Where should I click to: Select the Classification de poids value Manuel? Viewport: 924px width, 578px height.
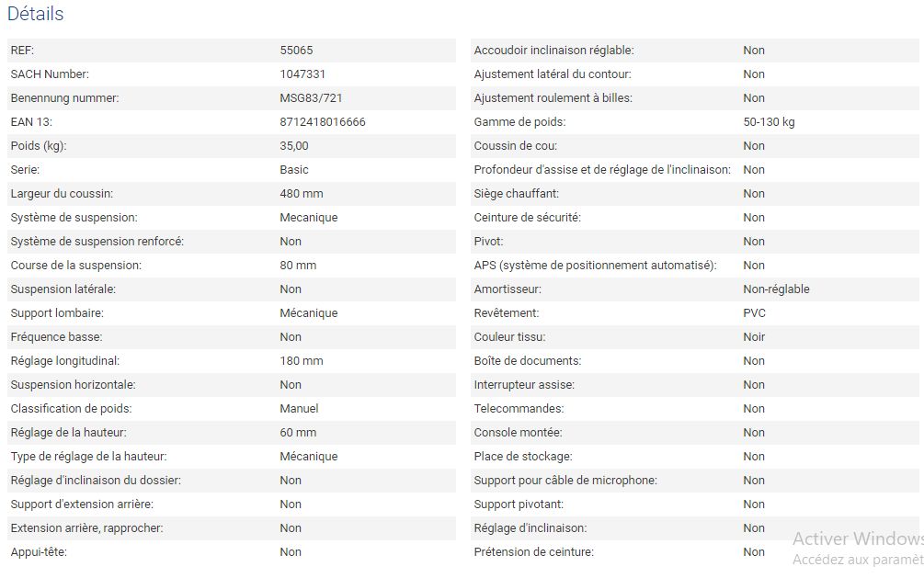click(299, 409)
